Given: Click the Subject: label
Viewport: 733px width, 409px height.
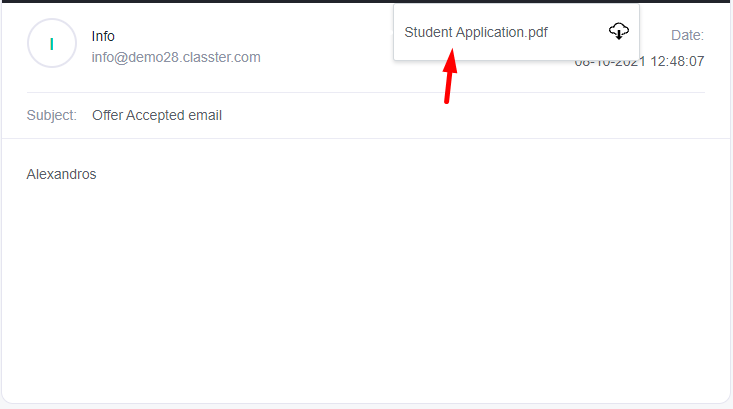Looking at the screenshot, I should [51, 115].
